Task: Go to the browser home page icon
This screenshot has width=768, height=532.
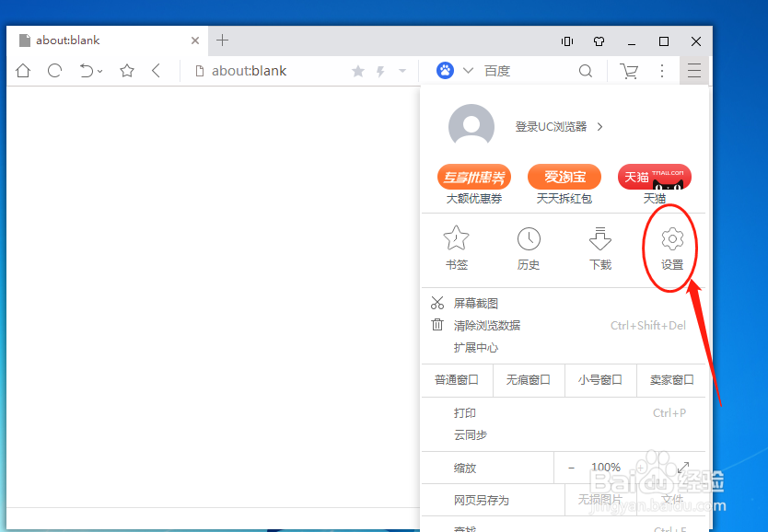Action: coord(23,71)
